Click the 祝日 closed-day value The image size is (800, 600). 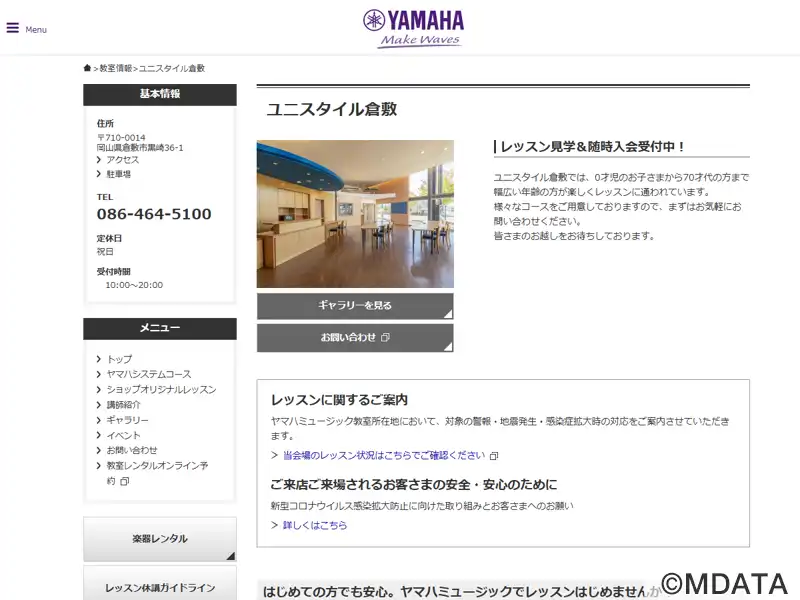[105, 252]
